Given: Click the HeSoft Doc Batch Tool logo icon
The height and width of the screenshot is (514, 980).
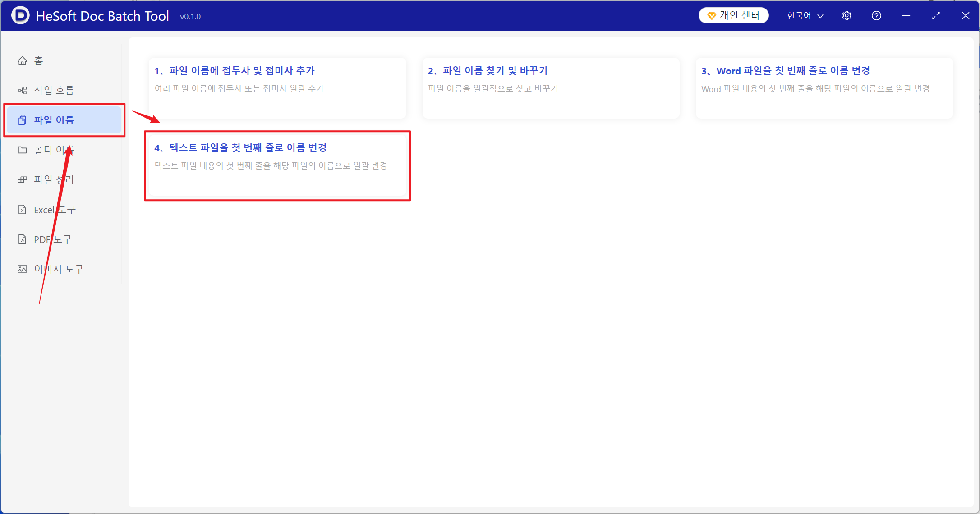Looking at the screenshot, I should pyautogui.click(x=20, y=16).
